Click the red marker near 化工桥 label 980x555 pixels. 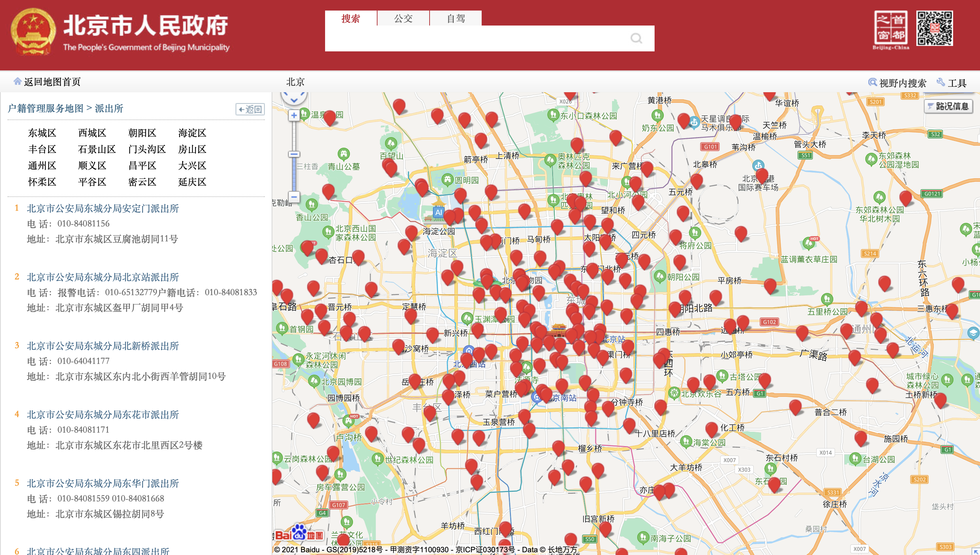coord(711,429)
